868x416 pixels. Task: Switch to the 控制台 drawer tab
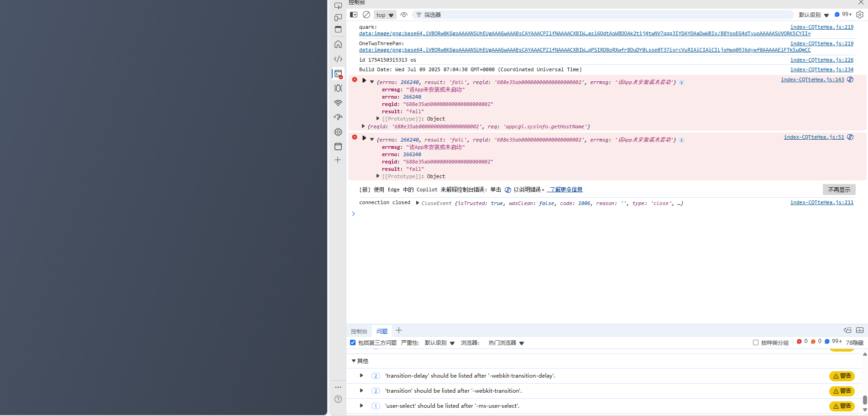pos(359,331)
